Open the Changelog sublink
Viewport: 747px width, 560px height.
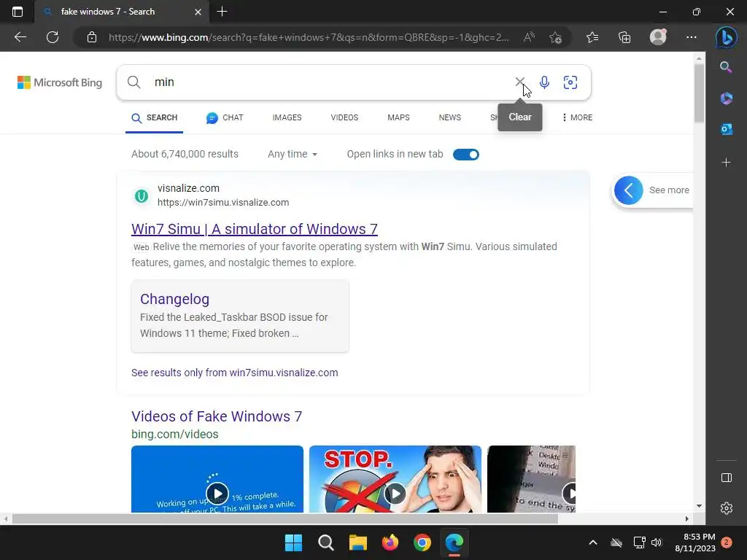(x=174, y=298)
